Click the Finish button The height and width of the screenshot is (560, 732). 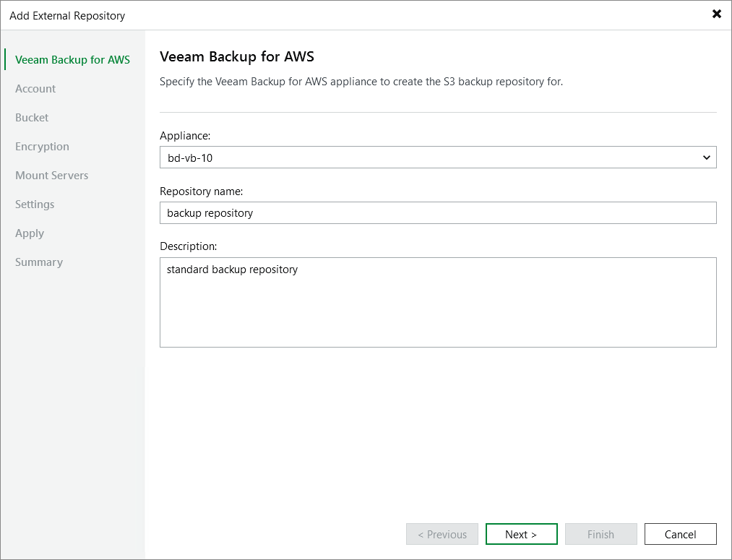600,534
